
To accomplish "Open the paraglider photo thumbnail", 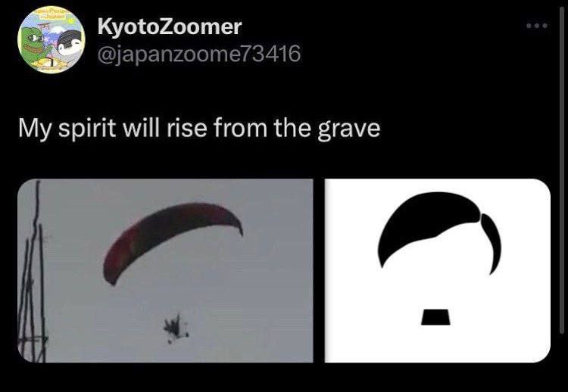I will pos(165,270).
